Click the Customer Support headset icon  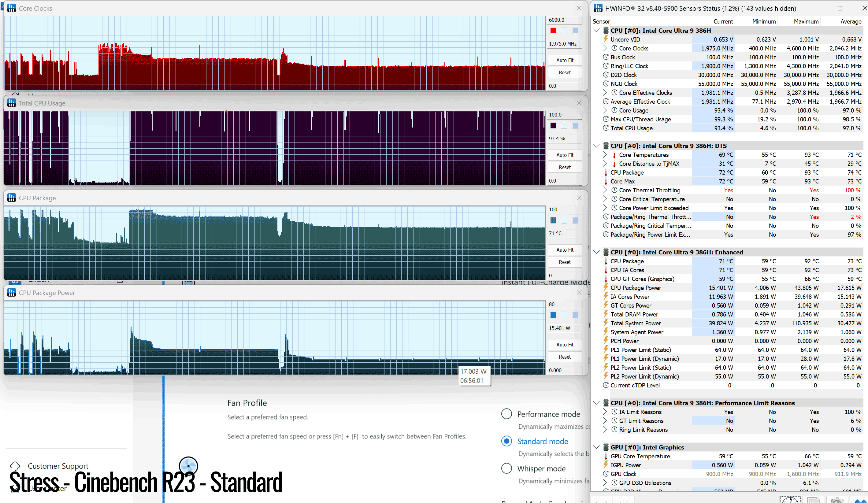pyautogui.click(x=15, y=466)
